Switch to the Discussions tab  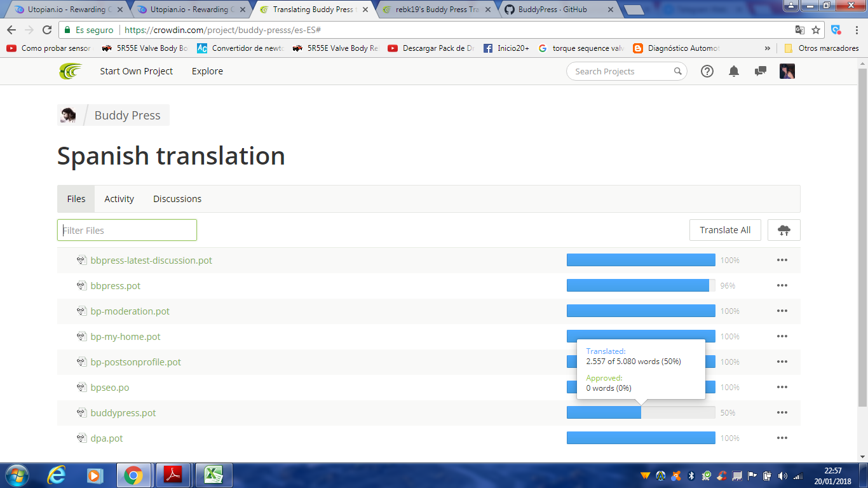click(177, 199)
